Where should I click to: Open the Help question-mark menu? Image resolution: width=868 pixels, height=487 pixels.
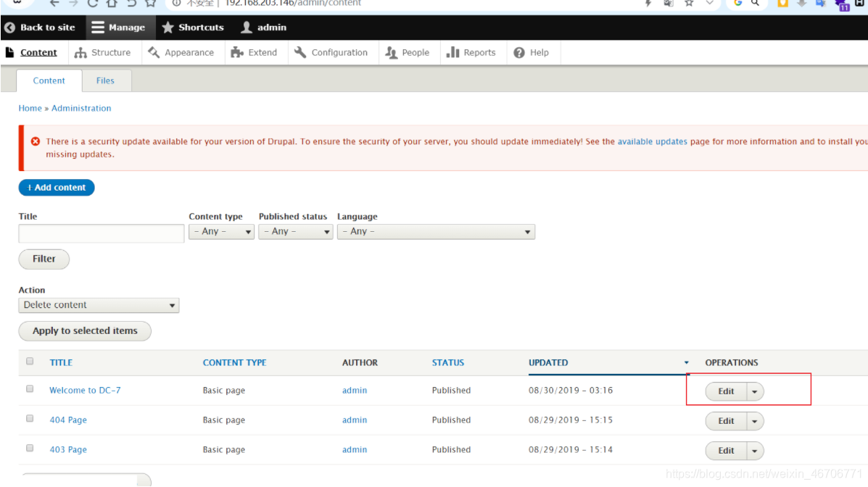[x=532, y=53]
